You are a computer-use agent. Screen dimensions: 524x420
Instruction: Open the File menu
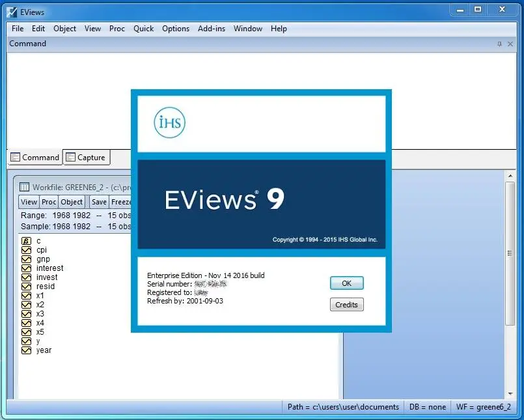point(18,29)
